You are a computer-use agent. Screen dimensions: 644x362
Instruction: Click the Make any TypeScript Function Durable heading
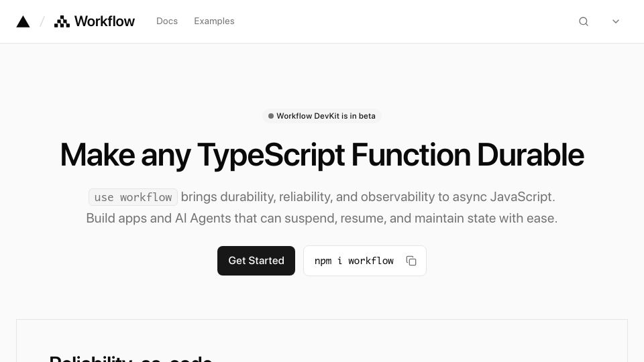tap(322, 155)
